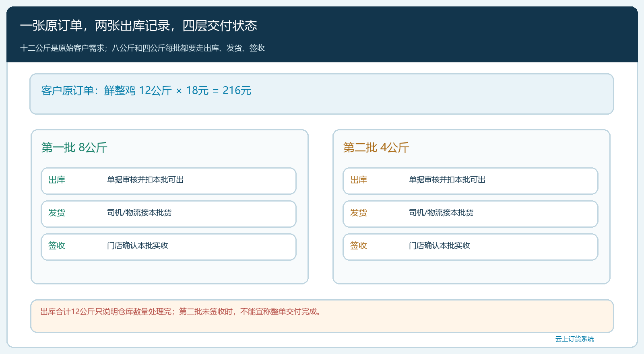Click the warning note starting with 出库合计12公斤

click(181, 312)
